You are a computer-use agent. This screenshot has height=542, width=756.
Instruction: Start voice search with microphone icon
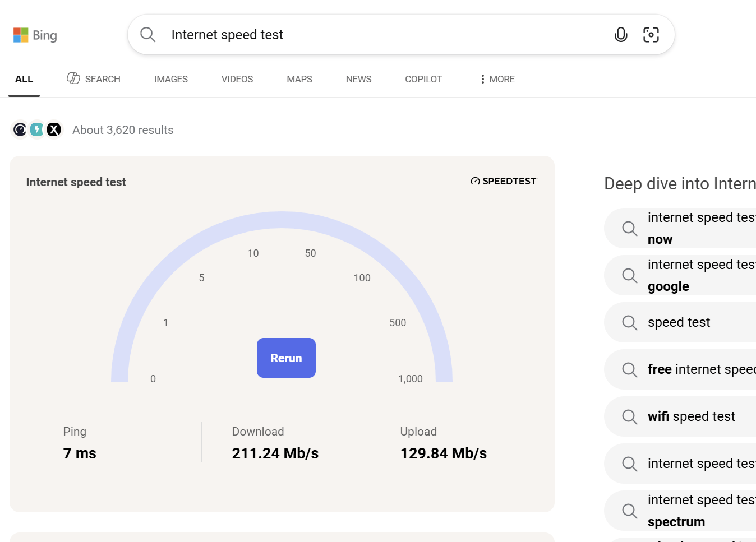tap(620, 35)
